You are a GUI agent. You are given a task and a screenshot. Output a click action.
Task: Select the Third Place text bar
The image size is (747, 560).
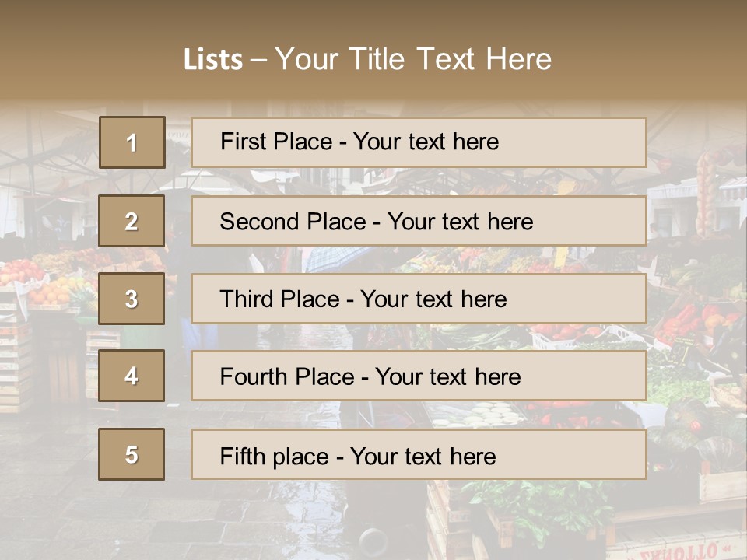(x=419, y=299)
